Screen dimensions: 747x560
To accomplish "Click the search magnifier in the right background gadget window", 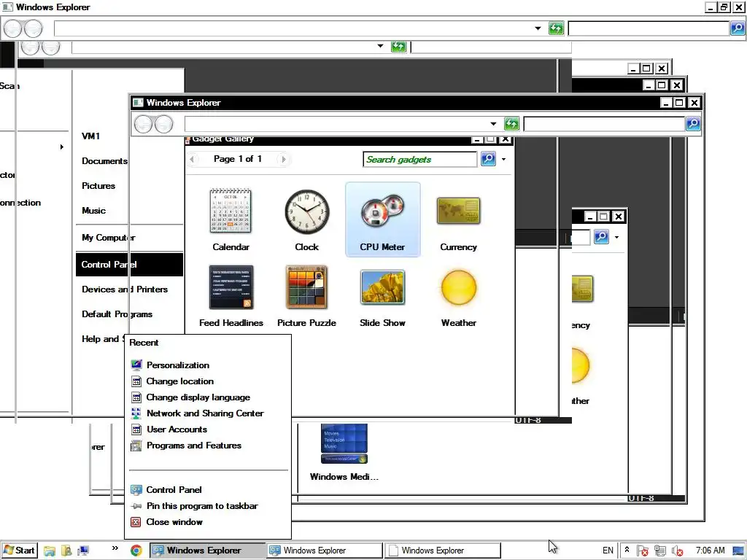I will pyautogui.click(x=601, y=237).
